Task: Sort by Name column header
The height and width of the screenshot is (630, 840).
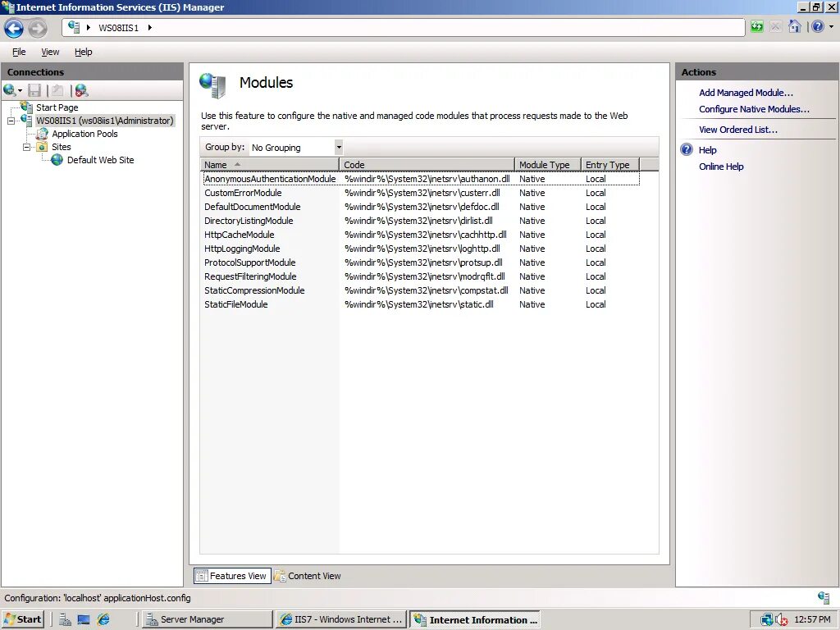Action: pyautogui.click(x=269, y=164)
